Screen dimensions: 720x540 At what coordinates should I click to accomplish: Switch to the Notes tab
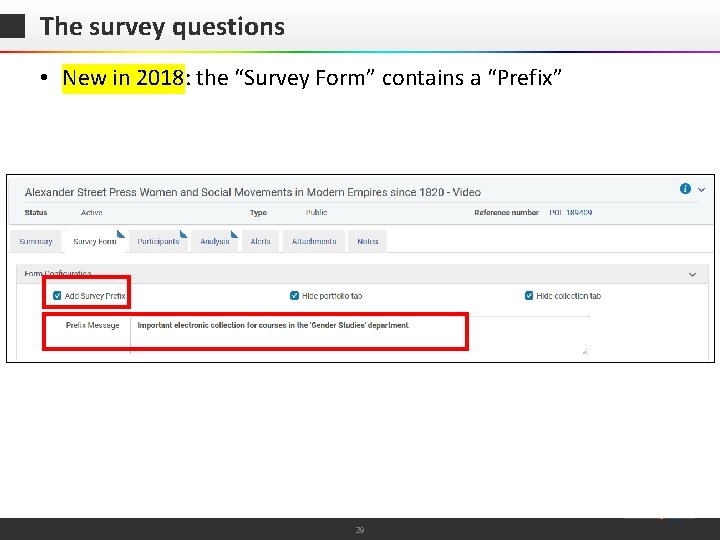[x=368, y=242]
